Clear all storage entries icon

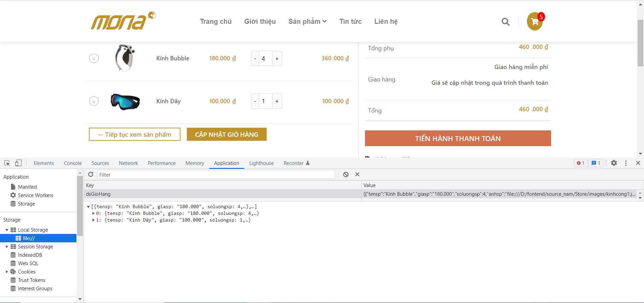click(x=346, y=174)
